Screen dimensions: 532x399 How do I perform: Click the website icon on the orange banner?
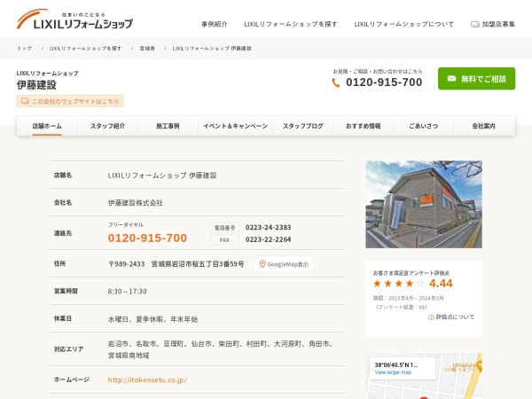coord(25,101)
